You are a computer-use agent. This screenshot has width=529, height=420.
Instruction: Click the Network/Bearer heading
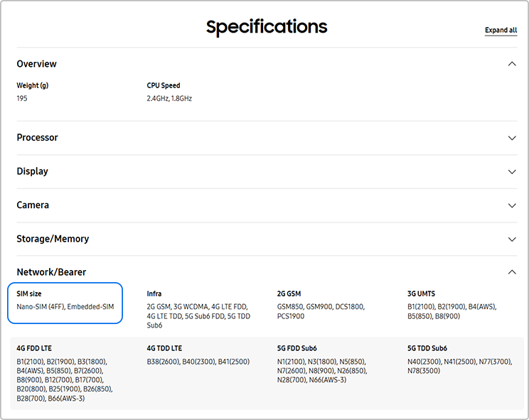pyautogui.click(x=51, y=272)
